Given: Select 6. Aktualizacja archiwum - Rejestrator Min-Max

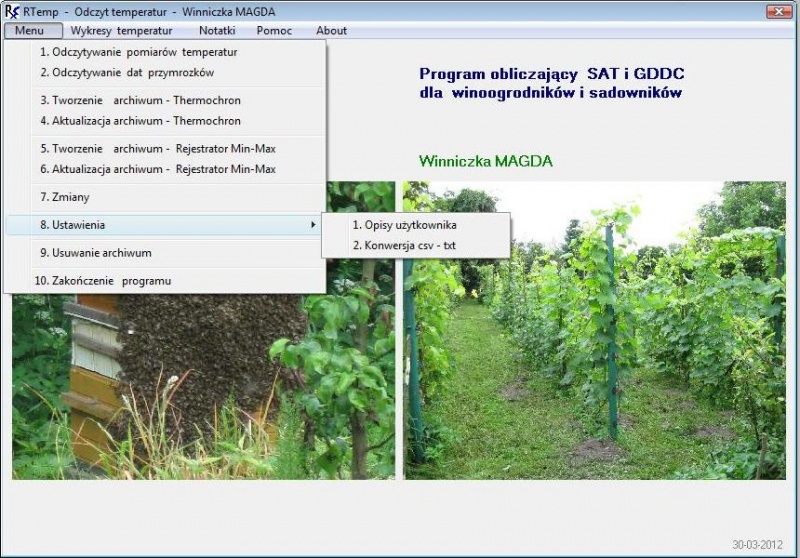Looking at the screenshot, I should 165,169.
